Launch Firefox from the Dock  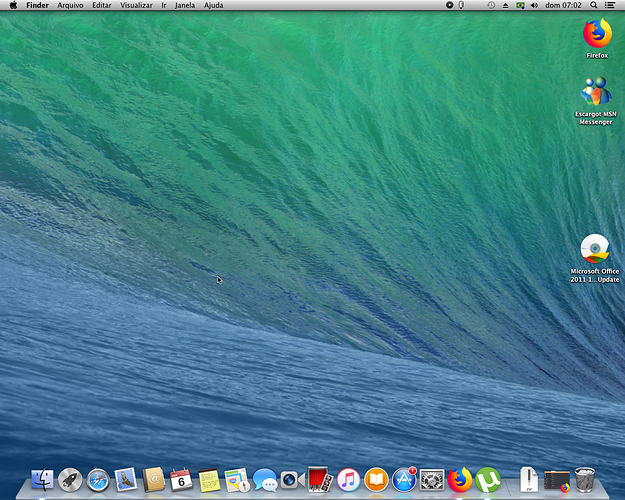tap(460, 480)
